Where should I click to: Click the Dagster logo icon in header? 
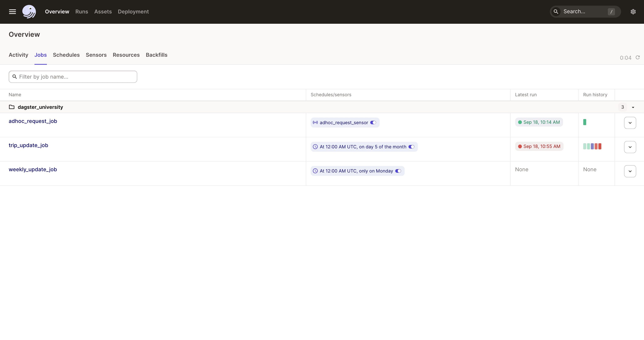[x=29, y=12]
